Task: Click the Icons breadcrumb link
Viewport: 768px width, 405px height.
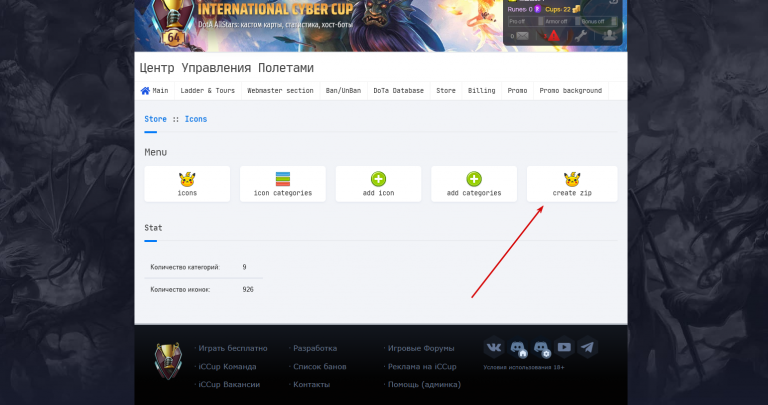Action: 196,119
